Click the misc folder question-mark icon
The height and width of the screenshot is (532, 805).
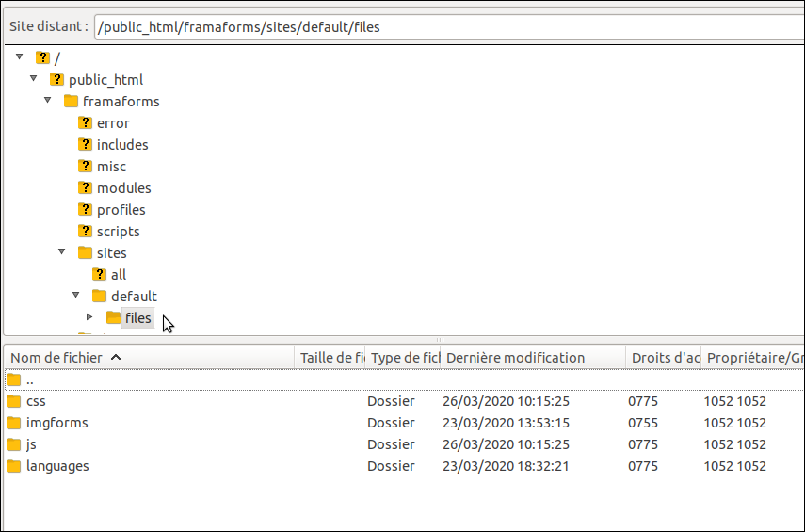click(86, 166)
